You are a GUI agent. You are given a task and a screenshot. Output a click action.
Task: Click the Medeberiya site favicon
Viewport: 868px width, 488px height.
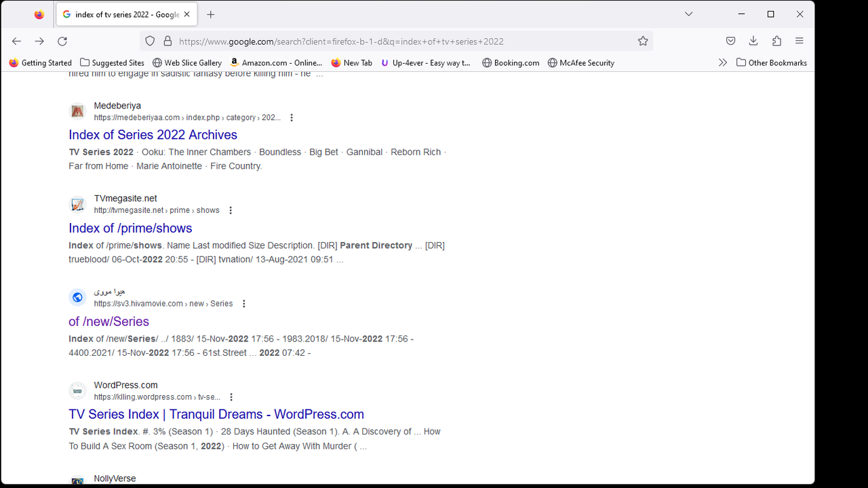tap(78, 111)
